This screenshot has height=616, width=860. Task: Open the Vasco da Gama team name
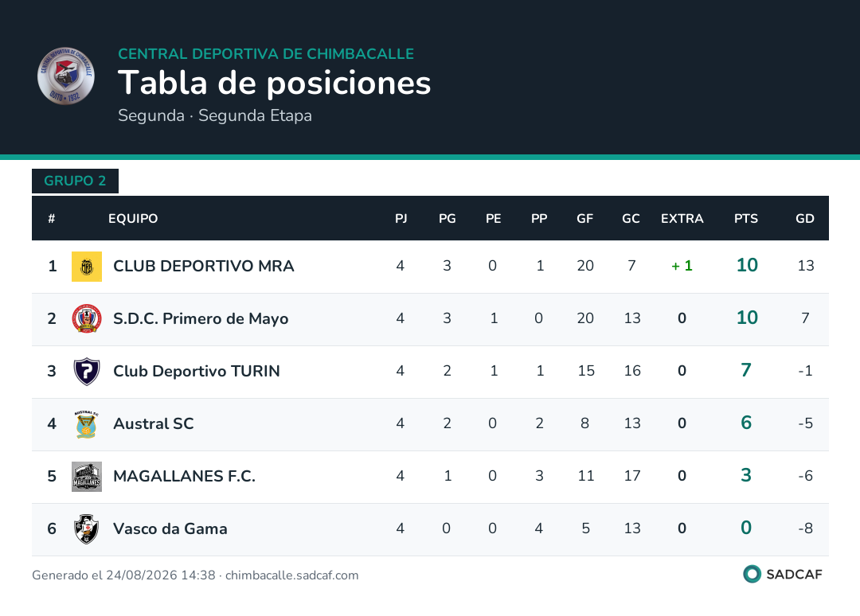coord(170,529)
